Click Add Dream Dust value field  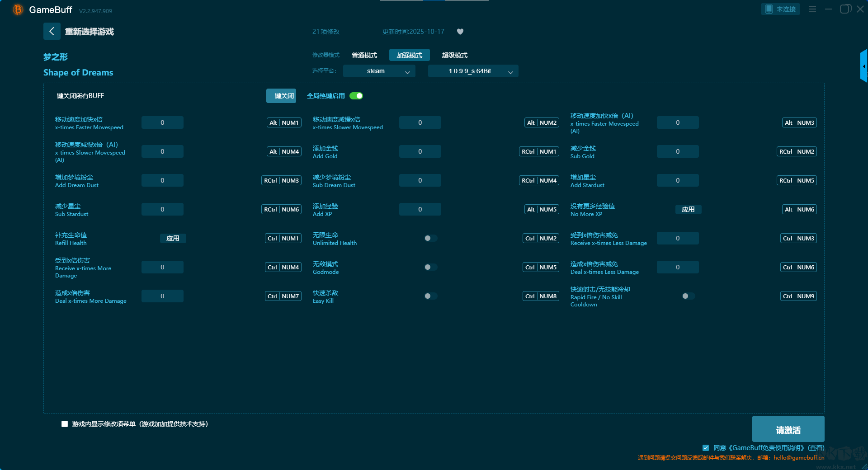click(x=162, y=180)
